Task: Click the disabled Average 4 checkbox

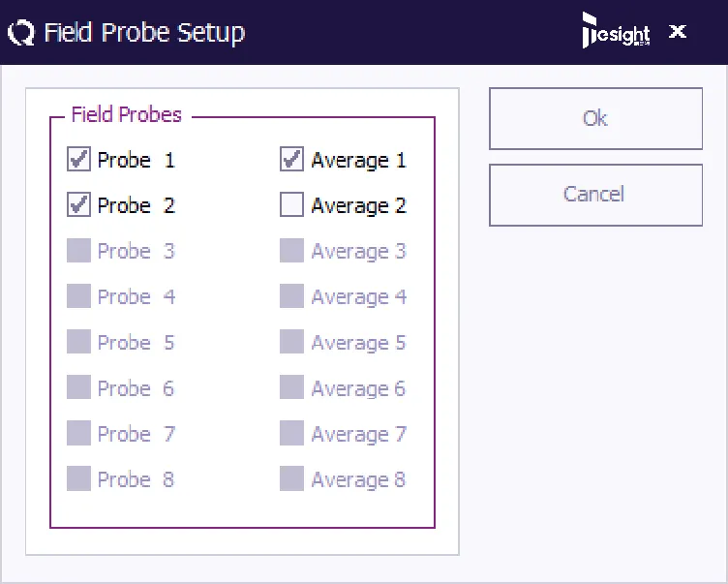Action: (x=291, y=296)
